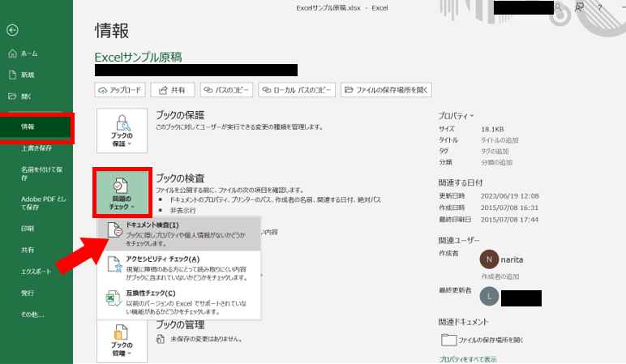The height and width of the screenshot is (364, 626).
Task: Expand the プロパティ dropdown heading
Action: [456, 116]
